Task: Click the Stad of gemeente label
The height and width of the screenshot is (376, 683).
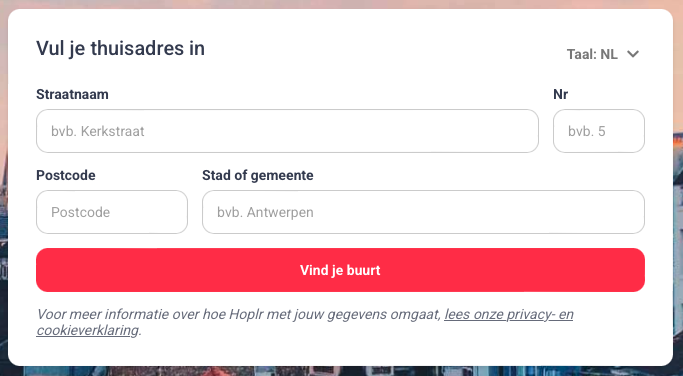Action: pos(258,175)
